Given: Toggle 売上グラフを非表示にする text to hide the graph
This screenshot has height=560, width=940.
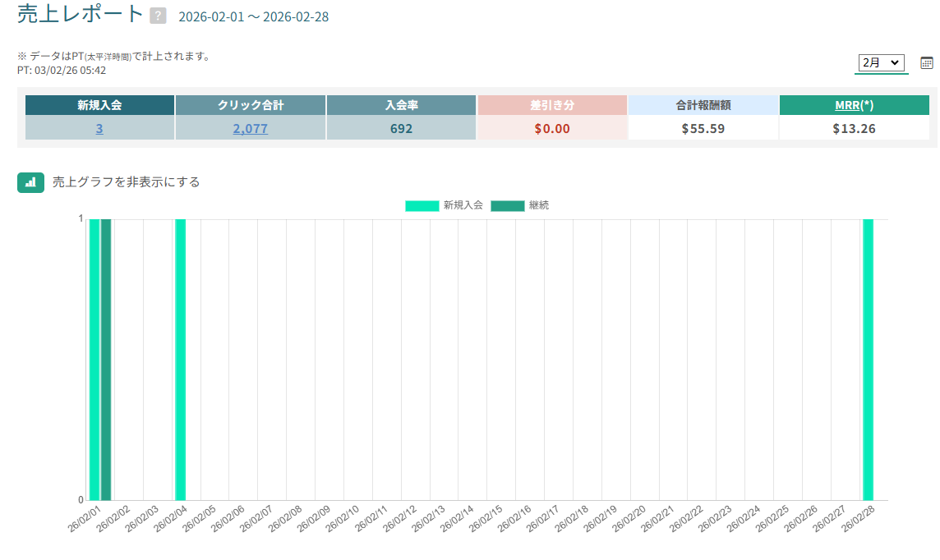Looking at the screenshot, I should tap(126, 181).
